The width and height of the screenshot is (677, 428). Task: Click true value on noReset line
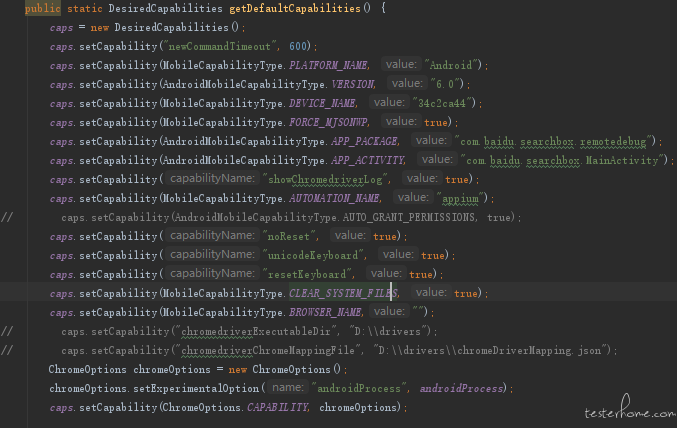pyautogui.click(x=385, y=236)
